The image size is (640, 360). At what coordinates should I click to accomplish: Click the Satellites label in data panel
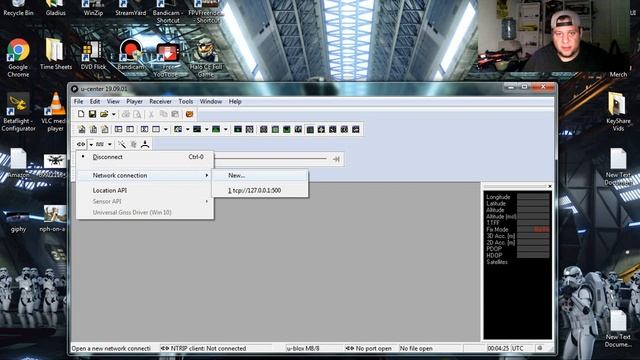[x=497, y=262]
